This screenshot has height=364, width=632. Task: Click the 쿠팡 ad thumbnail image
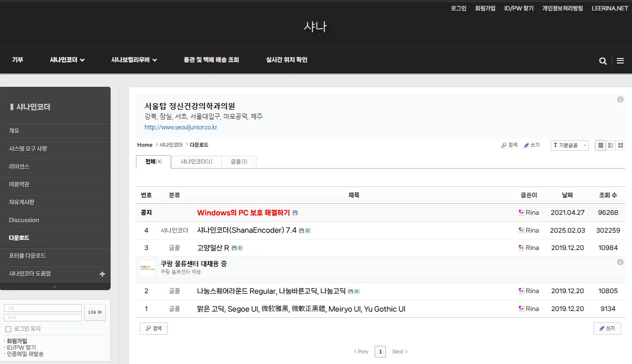coord(148,268)
